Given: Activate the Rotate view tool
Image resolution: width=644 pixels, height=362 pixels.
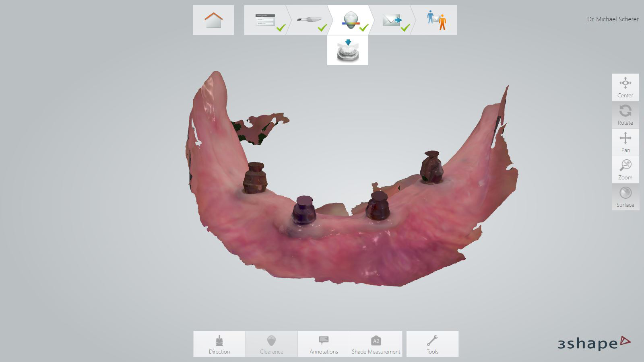Looking at the screenshot, I should click(x=625, y=115).
